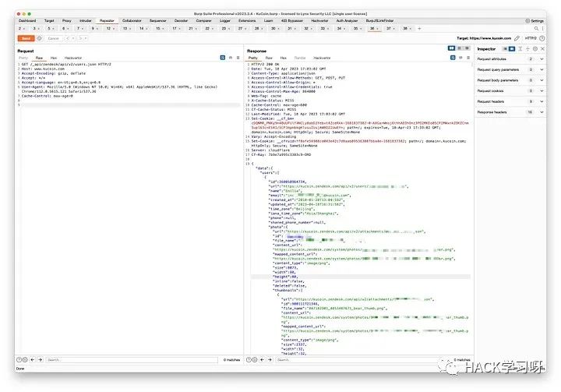Expand Request cookies section
Image resolution: width=561 pixels, height=392 pixels.
click(x=510, y=91)
